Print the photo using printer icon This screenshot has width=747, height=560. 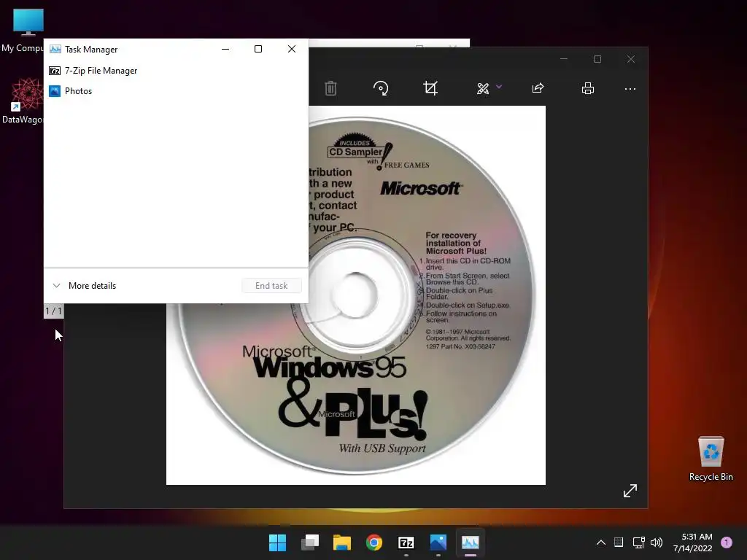pyautogui.click(x=588, y=88)
